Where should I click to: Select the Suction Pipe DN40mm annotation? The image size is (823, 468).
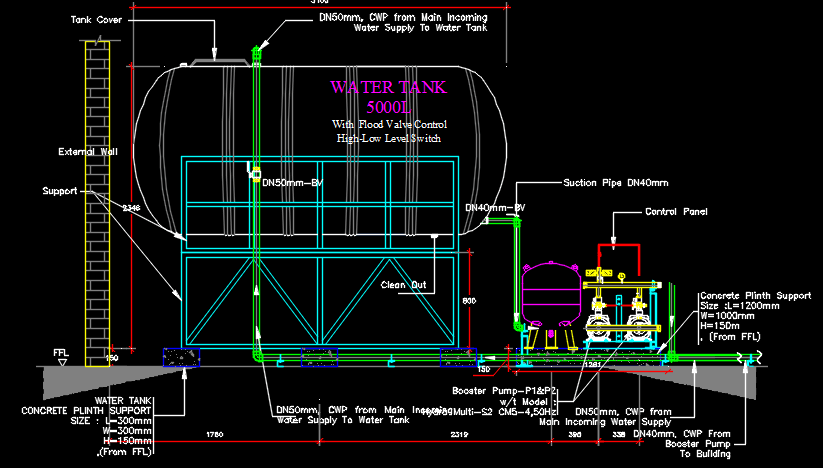(x=616, y=183)
